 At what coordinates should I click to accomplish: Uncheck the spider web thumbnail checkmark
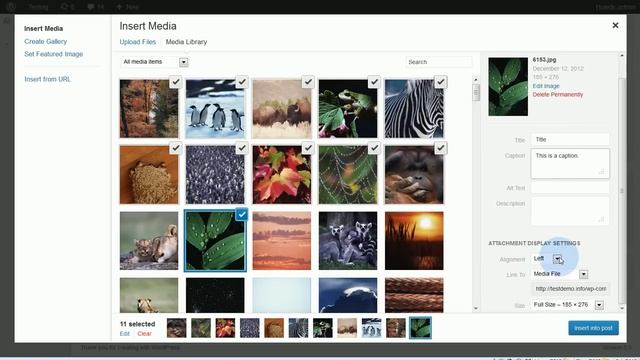pyautogui.click(x=374, y=148)
